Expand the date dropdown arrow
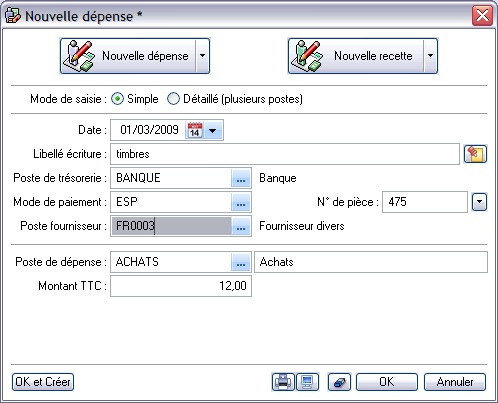This screenshot has height=403, width=498. pyautogui.click(x=213, y=130)
